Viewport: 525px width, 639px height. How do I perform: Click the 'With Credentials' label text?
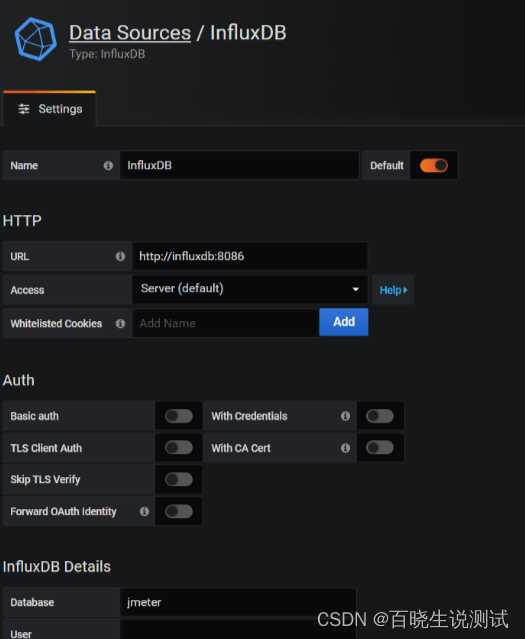pyautogui.click(x=249, y=416)
